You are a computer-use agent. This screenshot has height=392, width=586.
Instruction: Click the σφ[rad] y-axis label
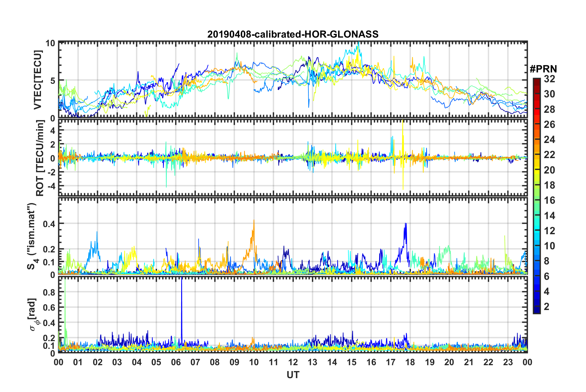[x=33, y=315]
